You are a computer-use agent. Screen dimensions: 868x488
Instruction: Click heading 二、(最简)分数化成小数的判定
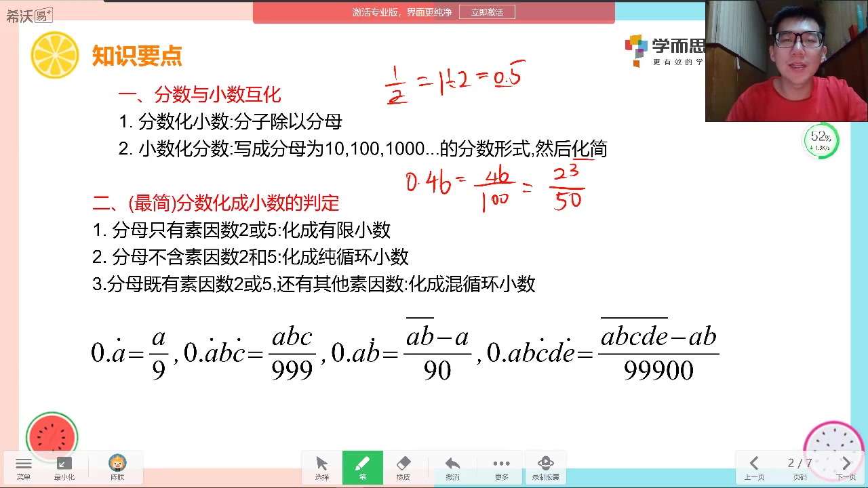[x=216, y=203]
